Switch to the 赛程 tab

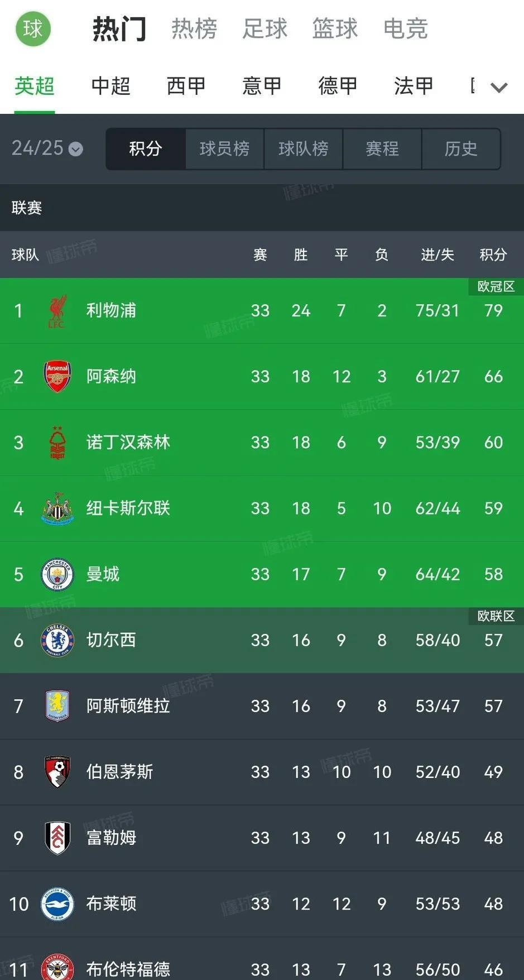tap(382, 148)
